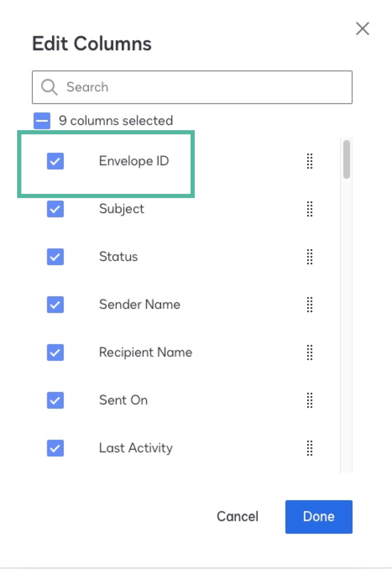This screenshot has height=569, width=392.
Task: Uncheck the Envelope ID column
Action: 55,161
